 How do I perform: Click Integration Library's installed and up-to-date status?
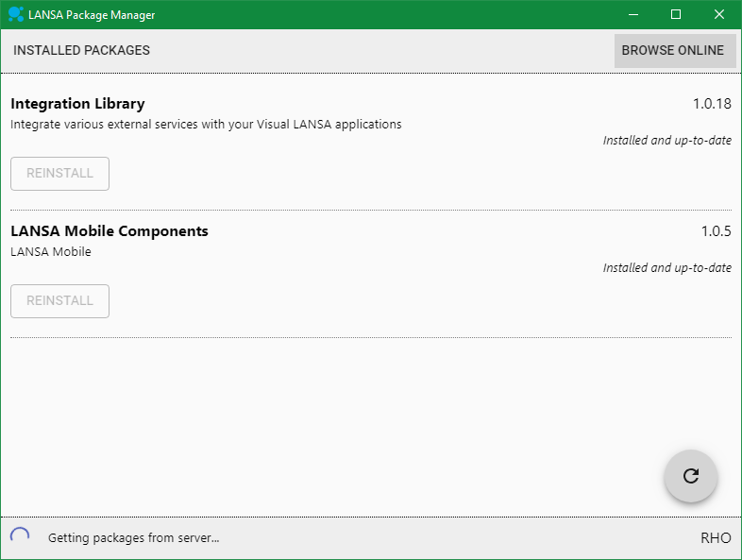click(667, 141)
